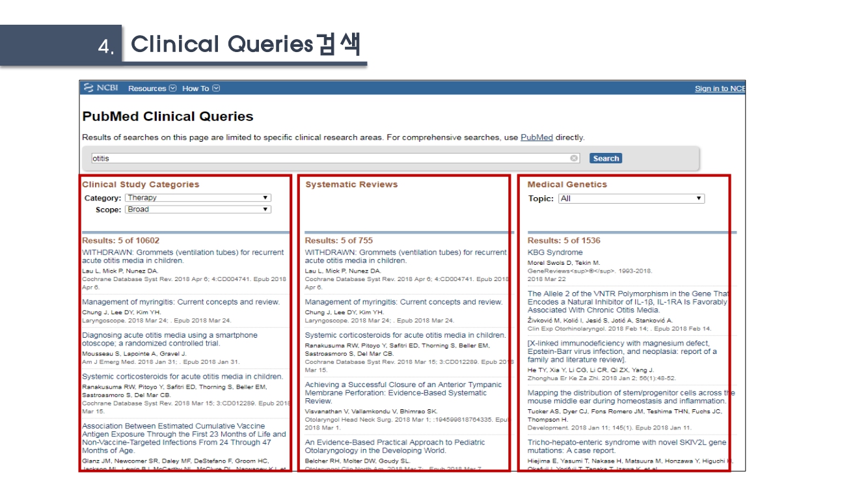
Task: Open KBG Syndrome article
Action: 555,252
